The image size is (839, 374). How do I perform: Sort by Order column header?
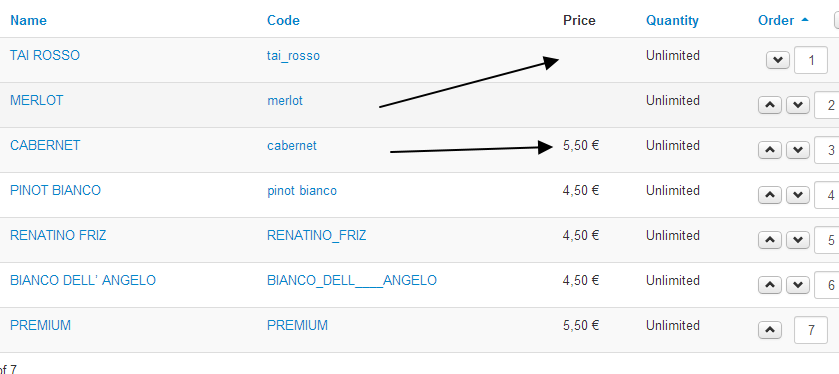776,20
